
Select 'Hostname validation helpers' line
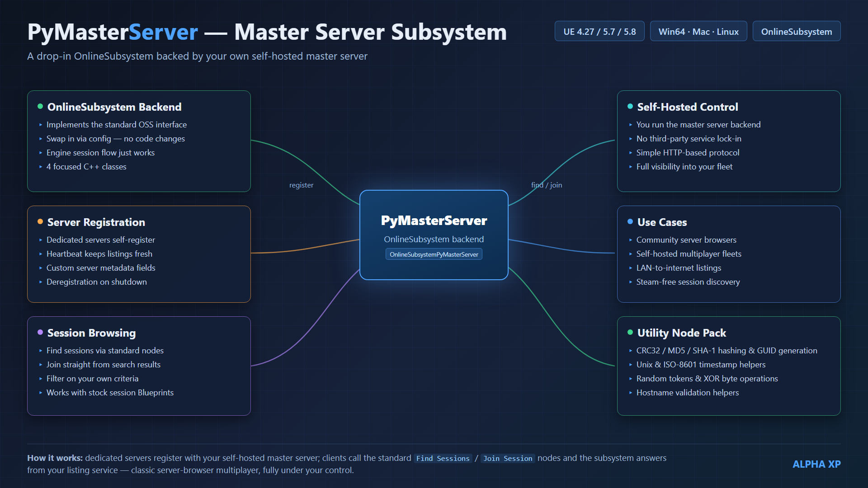tap(688, 393)
